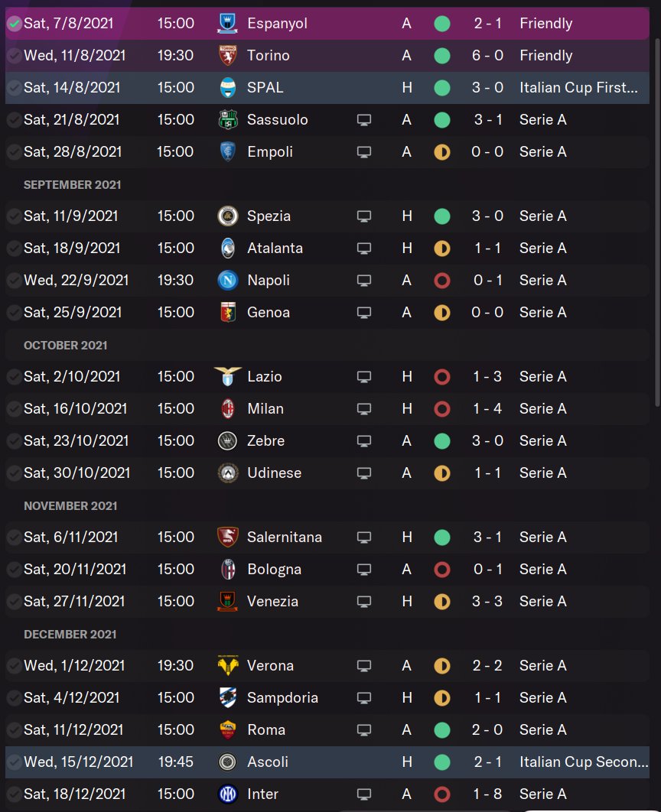Viewport: 661px width, 812px height.
Task: Click the Espanyol club badge
Action: pos(227,24)
